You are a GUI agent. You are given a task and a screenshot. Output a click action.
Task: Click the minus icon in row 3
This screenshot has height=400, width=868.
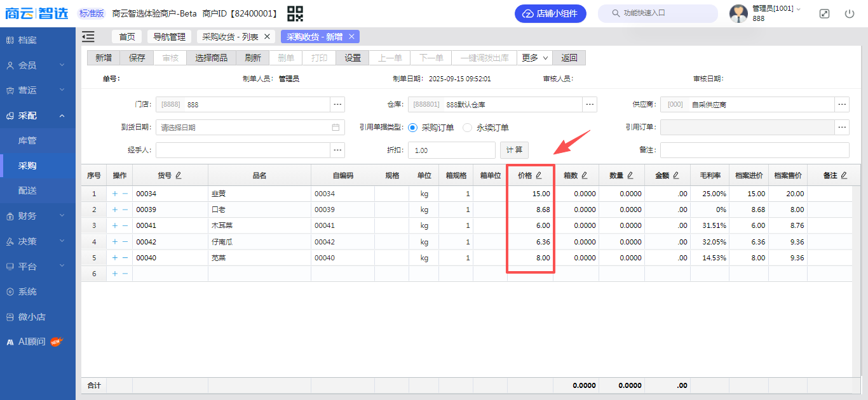coord(125,225)
